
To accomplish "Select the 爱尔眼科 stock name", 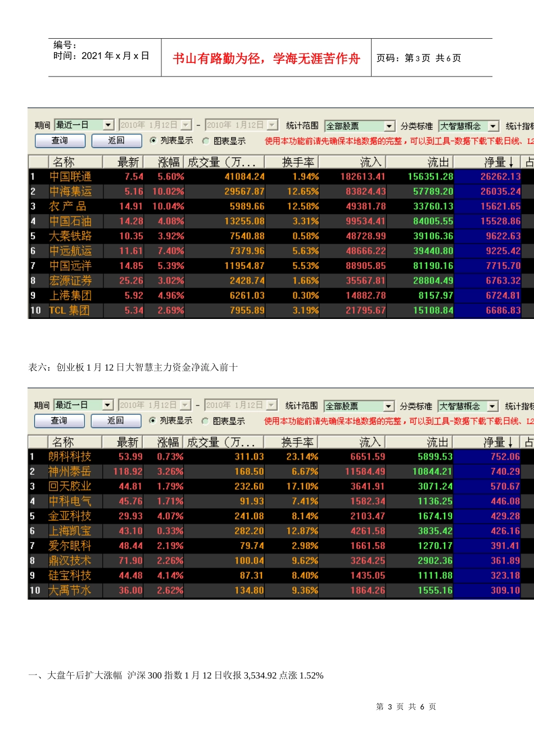I will pyautogui.click(x=70, y=546).
